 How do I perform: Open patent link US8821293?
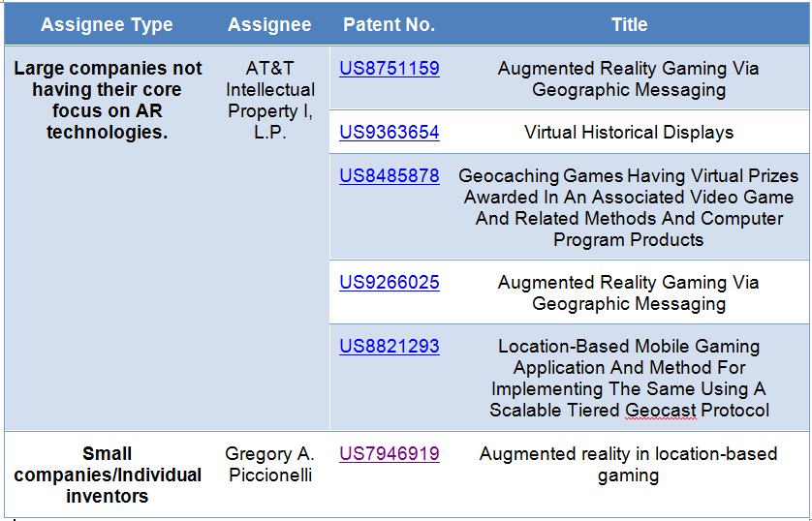pyautogui.click(x=390, y=346)
